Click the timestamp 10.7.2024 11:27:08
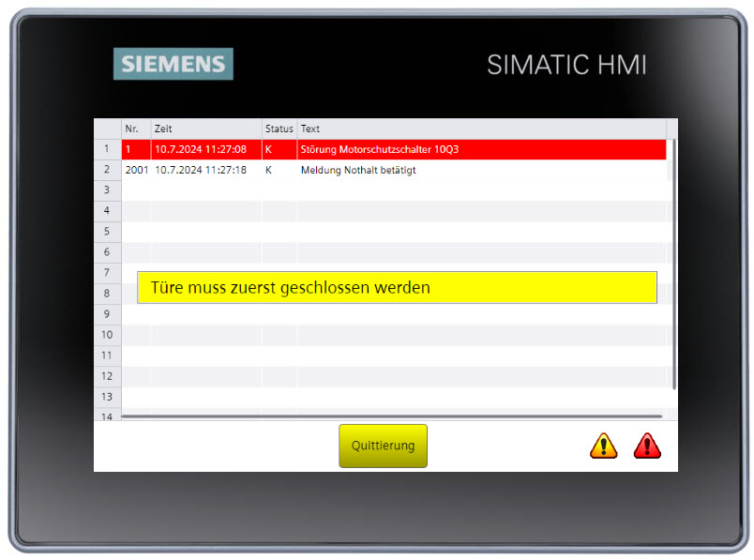Image resolution: width=754 pixels, height=560 pixels. tap(201, 149)
